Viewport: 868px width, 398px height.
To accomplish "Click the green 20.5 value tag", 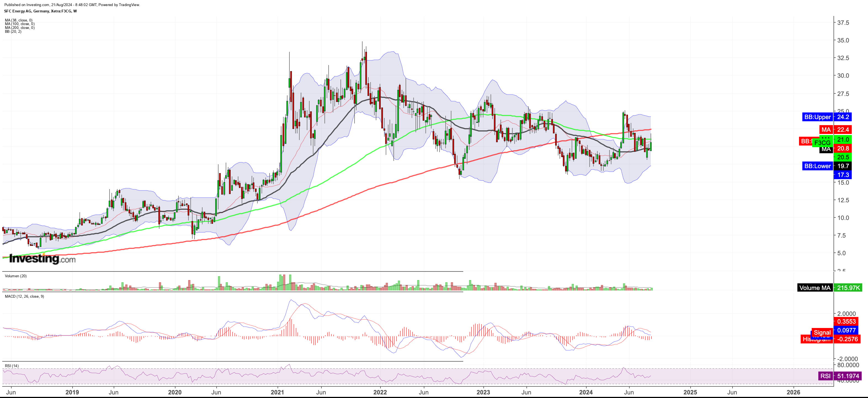I will coord(843,157).
